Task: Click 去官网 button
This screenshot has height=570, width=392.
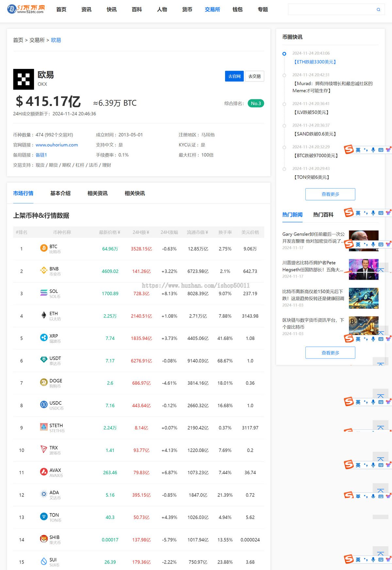Action: tap(234, 76)
